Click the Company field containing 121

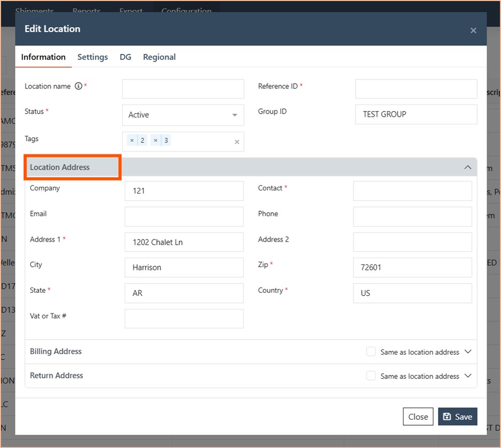[184, 191]
